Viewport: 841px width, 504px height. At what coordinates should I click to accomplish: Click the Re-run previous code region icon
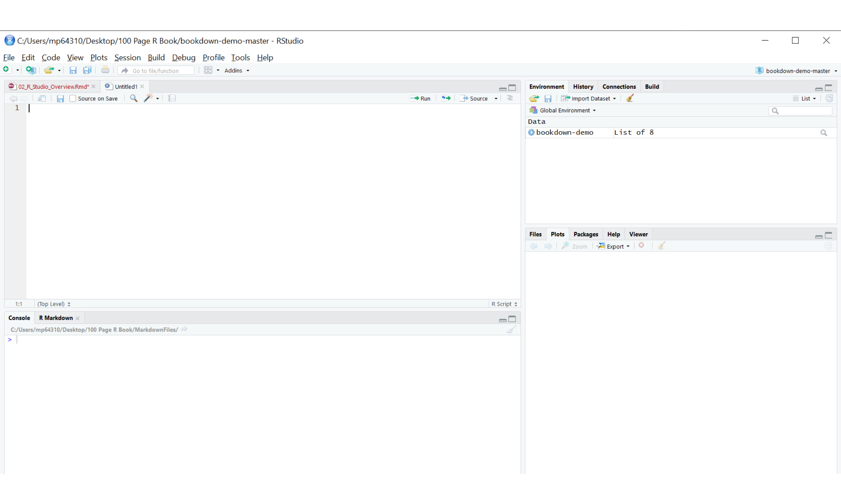pos(446,99)
